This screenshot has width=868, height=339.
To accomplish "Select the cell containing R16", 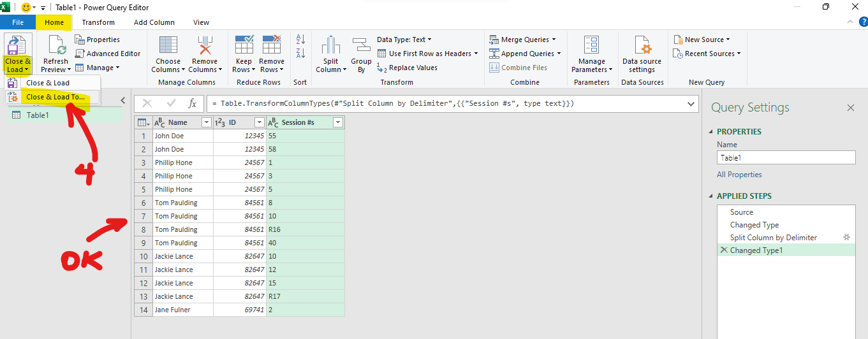I will tap(305, 229).
